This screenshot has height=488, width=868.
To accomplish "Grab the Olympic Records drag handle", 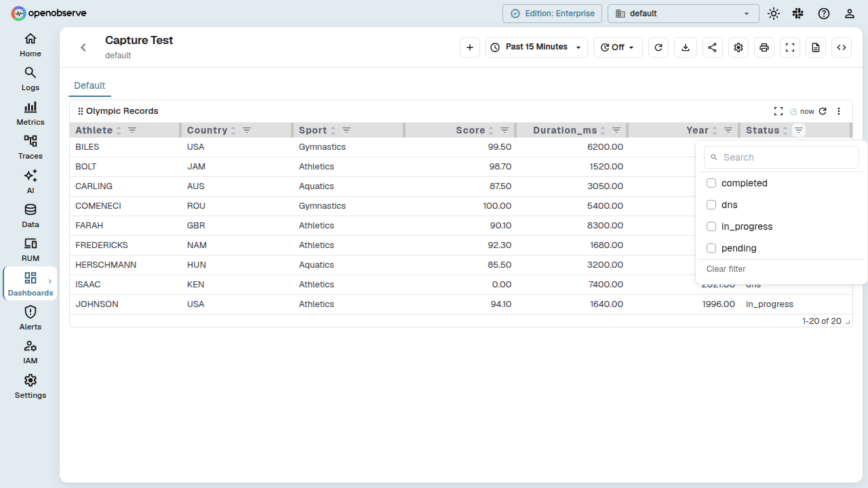I will (80, 111).
